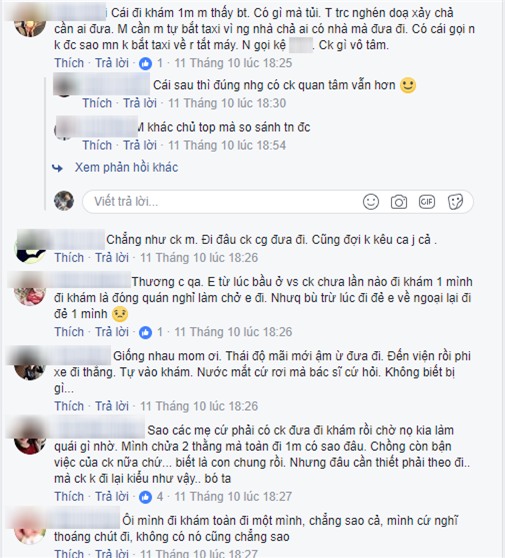Reply to the comment posted at 18:54
The image size is (505, 558).
tap(140, 145)
